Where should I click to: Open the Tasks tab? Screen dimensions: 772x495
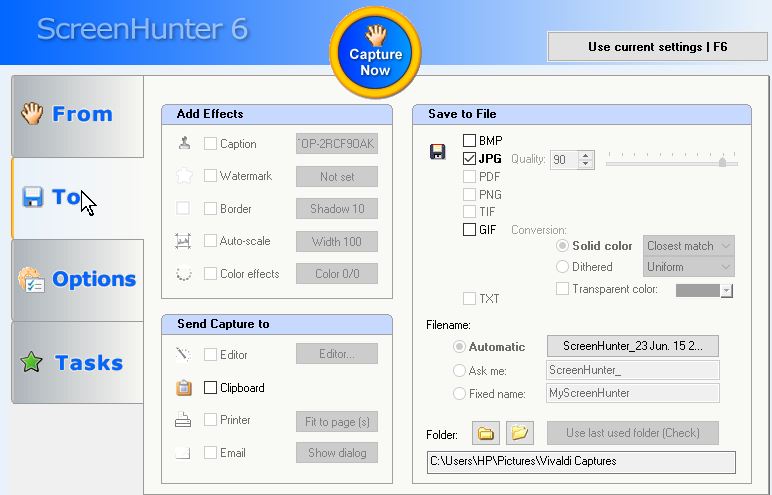(x=77, y=363)
